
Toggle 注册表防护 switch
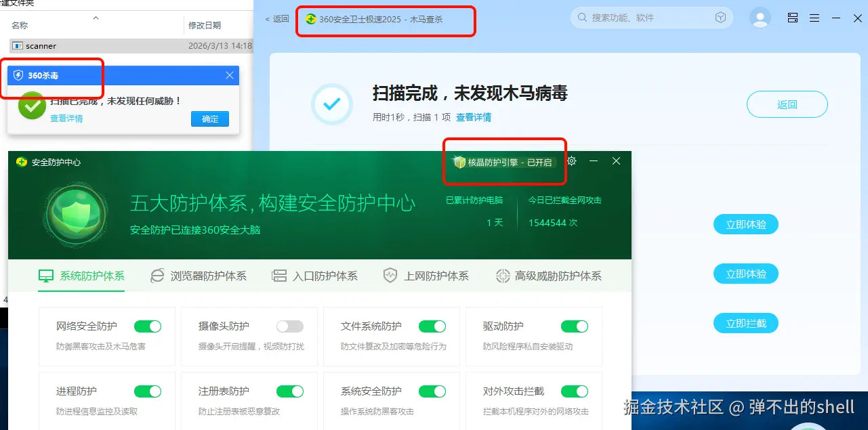coord(290,391)
